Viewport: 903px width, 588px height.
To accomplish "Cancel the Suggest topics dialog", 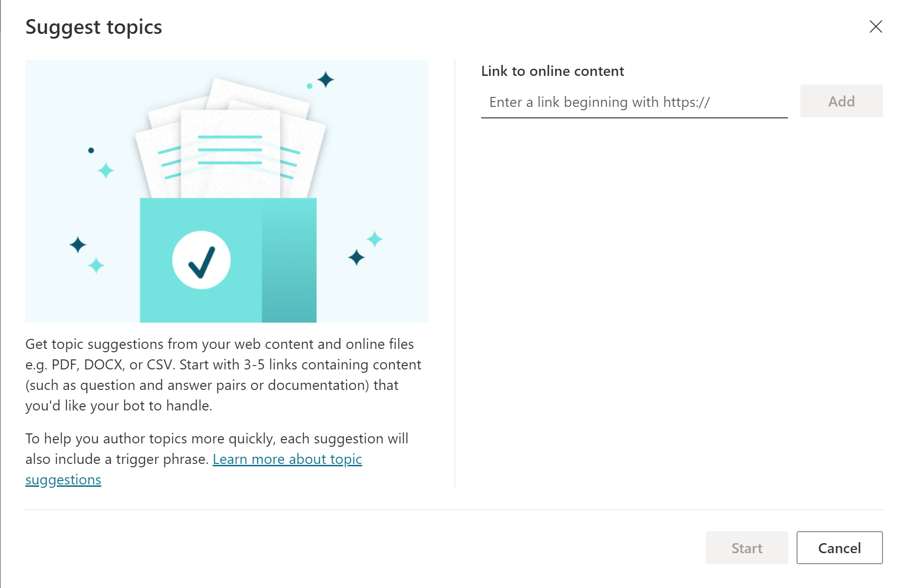I will (x=839, y=548).
